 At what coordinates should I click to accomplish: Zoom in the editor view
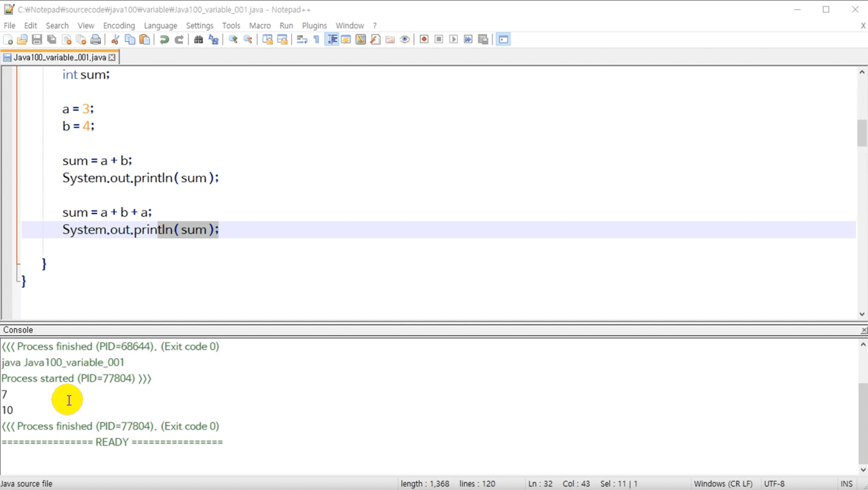point(233,39)
